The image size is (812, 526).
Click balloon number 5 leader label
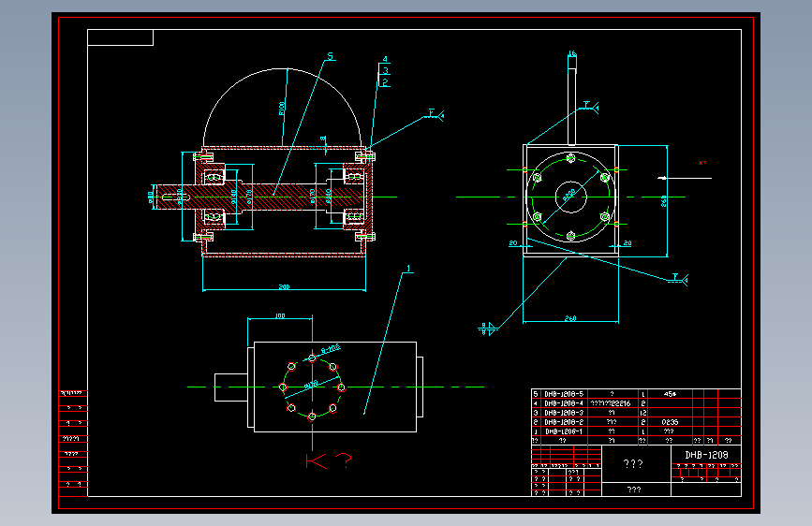(x=331, y=56)
